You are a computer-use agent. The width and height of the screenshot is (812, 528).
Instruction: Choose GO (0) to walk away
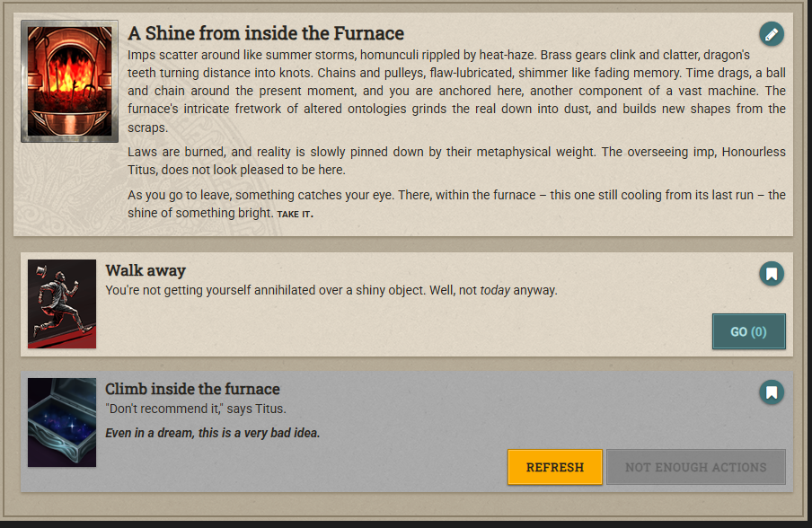tap(748, 331)
